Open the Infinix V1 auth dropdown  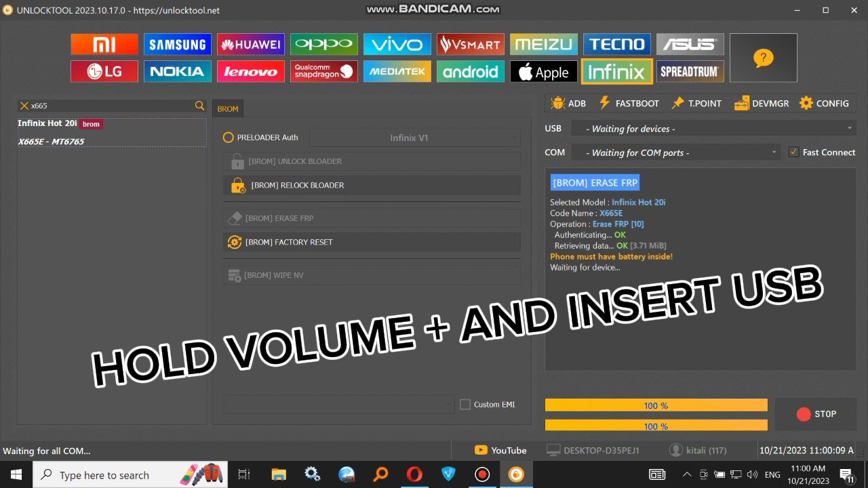point(415,138)
